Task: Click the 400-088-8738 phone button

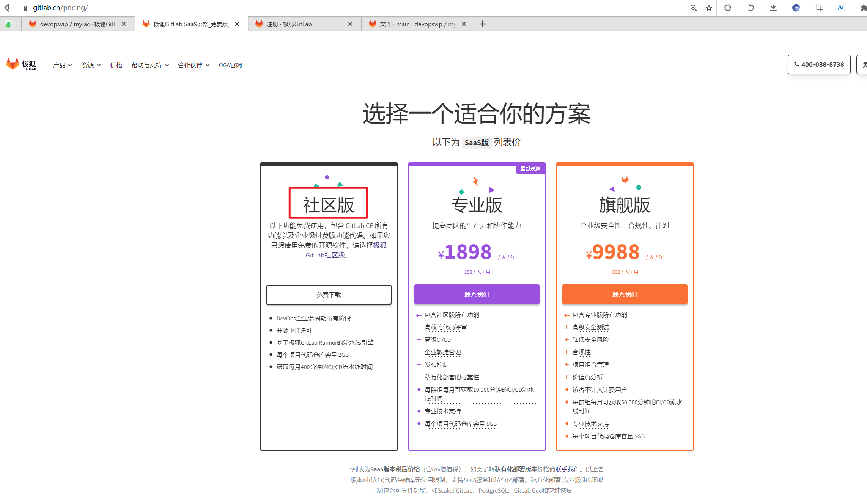Action: 819,64
